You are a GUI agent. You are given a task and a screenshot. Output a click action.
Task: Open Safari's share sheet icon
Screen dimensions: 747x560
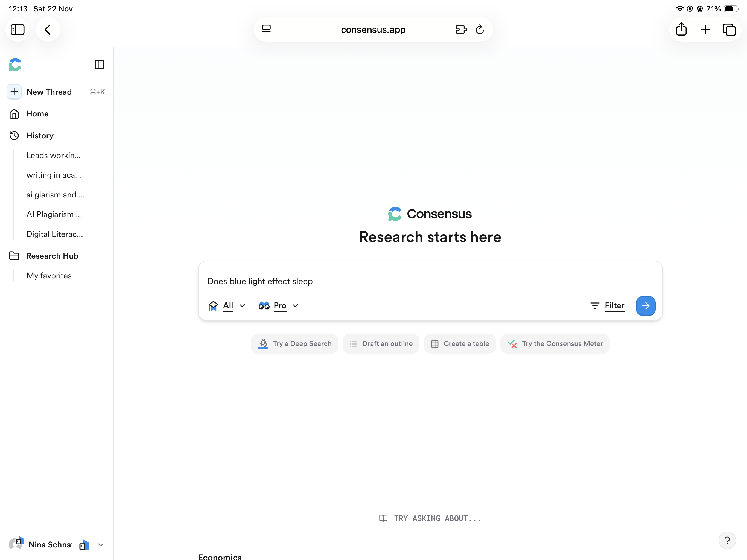pyautogui.click(x=681, y=30)
